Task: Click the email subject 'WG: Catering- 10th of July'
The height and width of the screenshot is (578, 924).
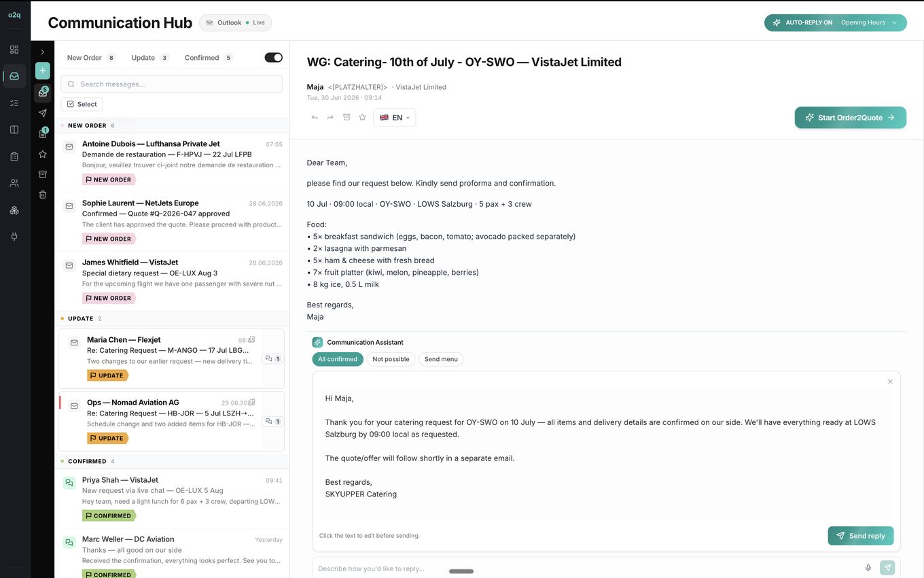Action: 464,62
